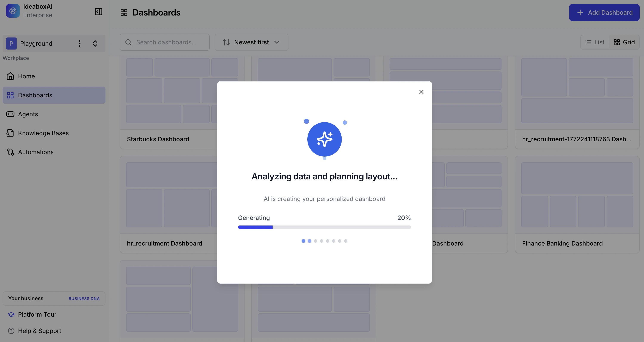Open Help & Support
Screen dimensions: 644x342
pyautogui.click(x=40, y=331)
